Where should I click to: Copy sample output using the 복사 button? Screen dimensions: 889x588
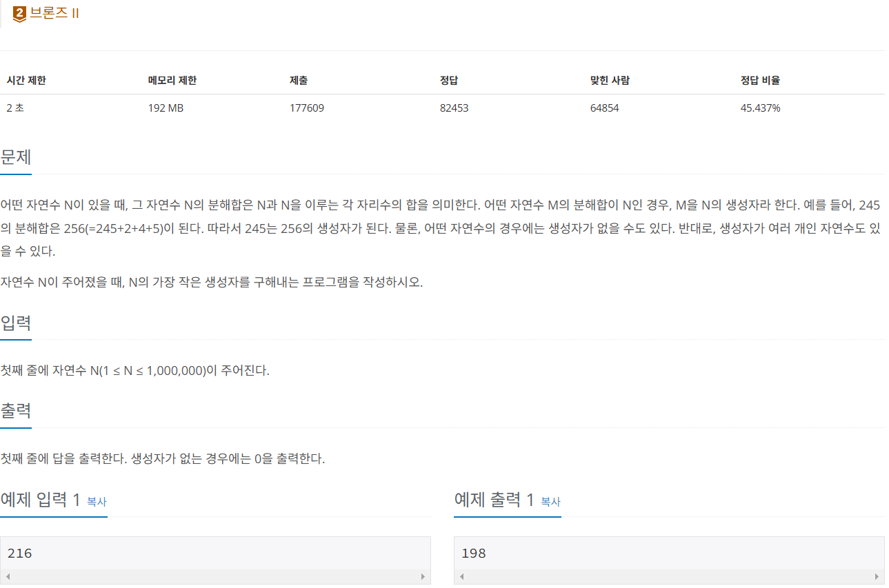pyautogui.click(x=549, y=503)
